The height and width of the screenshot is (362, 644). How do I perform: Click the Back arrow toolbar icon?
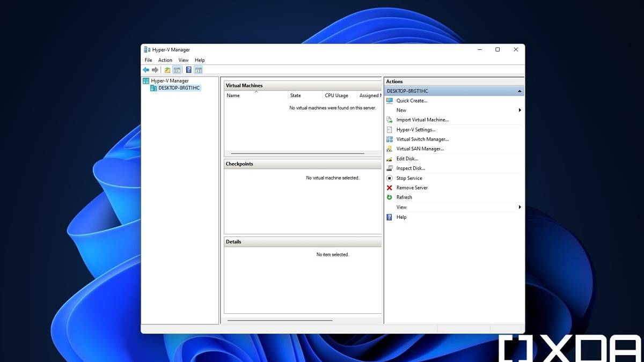pyautogui.click(x=146, y=70)
